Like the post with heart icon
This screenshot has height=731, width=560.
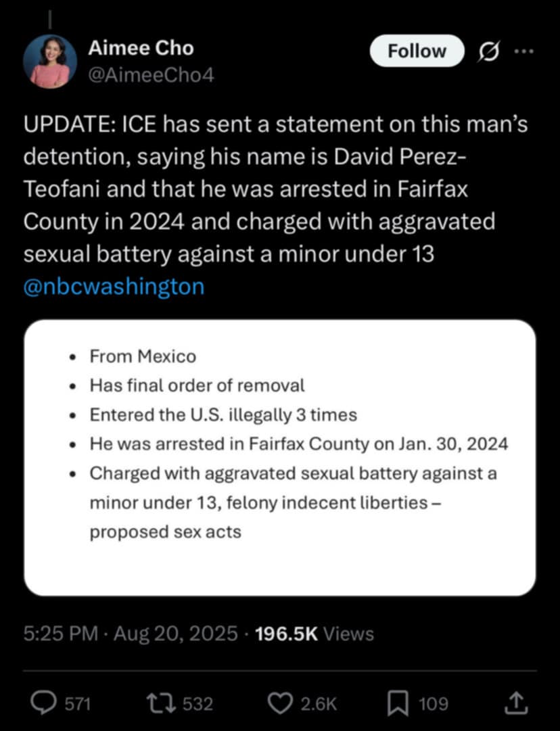pos(281,703)
